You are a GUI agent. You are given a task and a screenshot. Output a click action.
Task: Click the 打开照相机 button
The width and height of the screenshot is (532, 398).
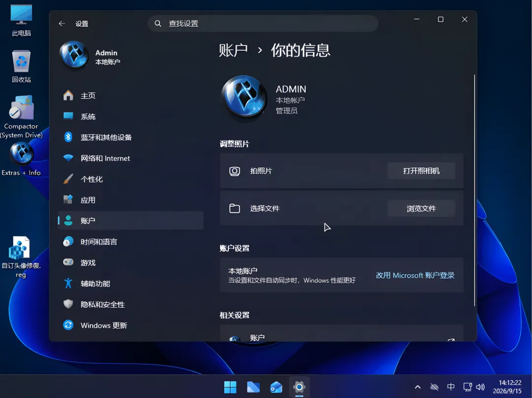click(421, 171)
